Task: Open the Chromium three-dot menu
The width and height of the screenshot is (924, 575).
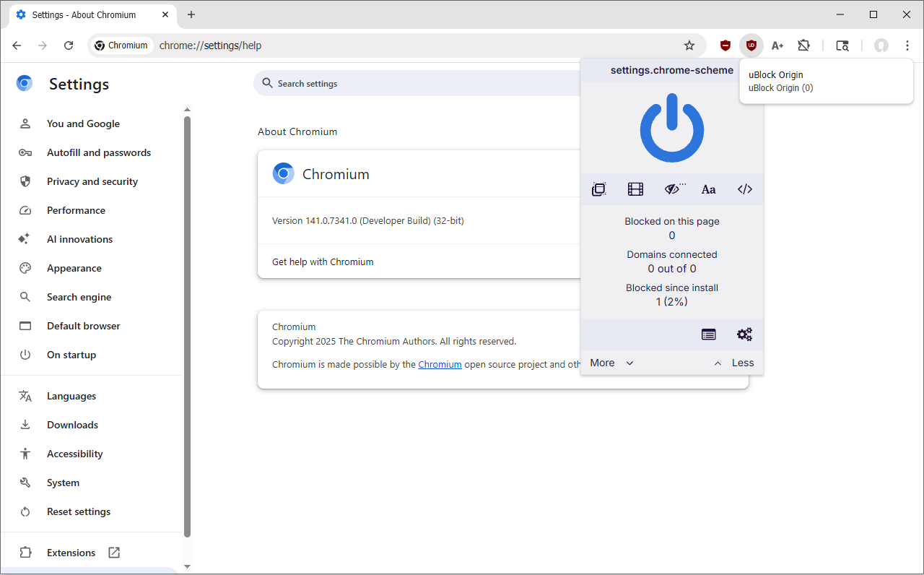Action: [x=907, y=46]
